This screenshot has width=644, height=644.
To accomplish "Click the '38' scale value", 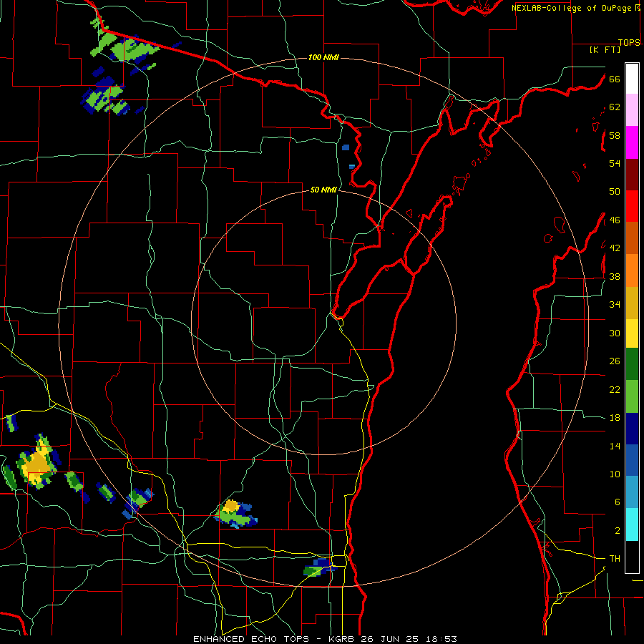I will pyautogui.click(x=615, y=276).
